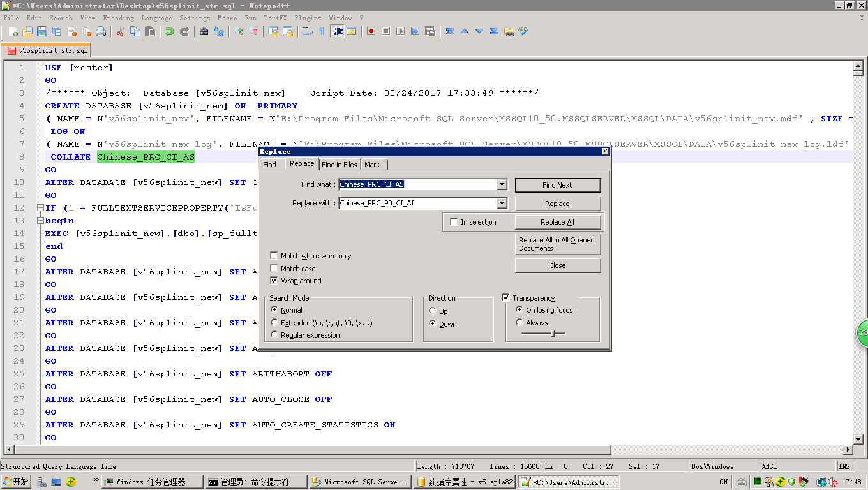Select the Regular expression search mode
This screenshot has height=490, width=868.
[x=274, y=335]
